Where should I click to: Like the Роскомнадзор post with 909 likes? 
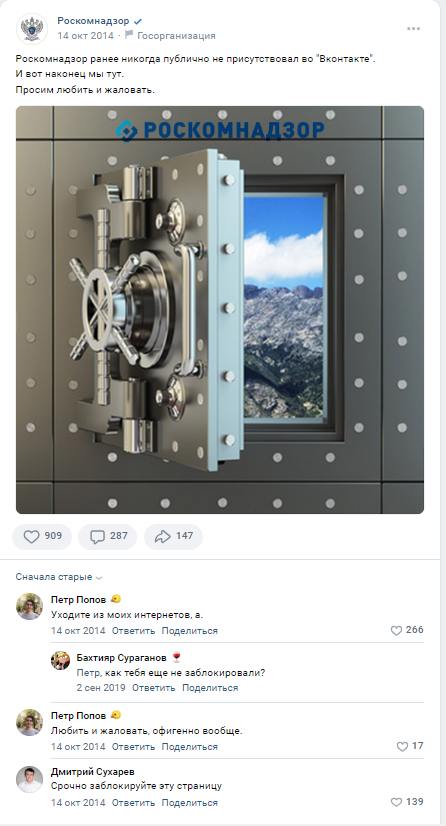(42, 536)
